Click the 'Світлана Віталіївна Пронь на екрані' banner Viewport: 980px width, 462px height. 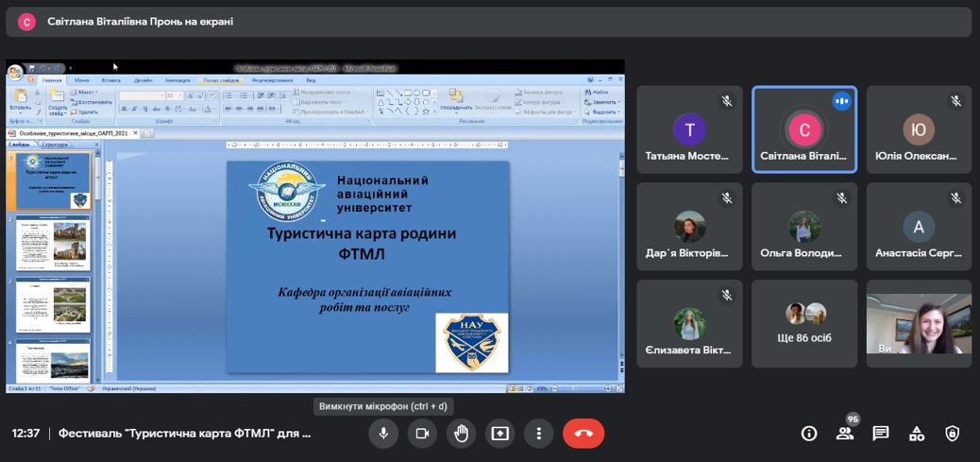coord(140,21)
